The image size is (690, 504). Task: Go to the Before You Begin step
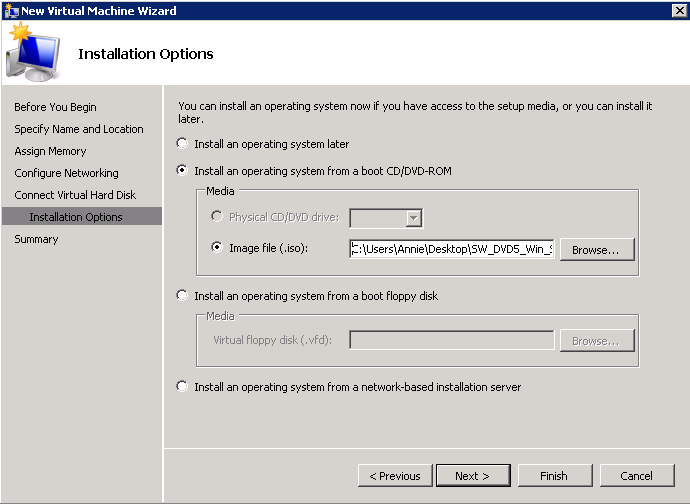[55, 107]
